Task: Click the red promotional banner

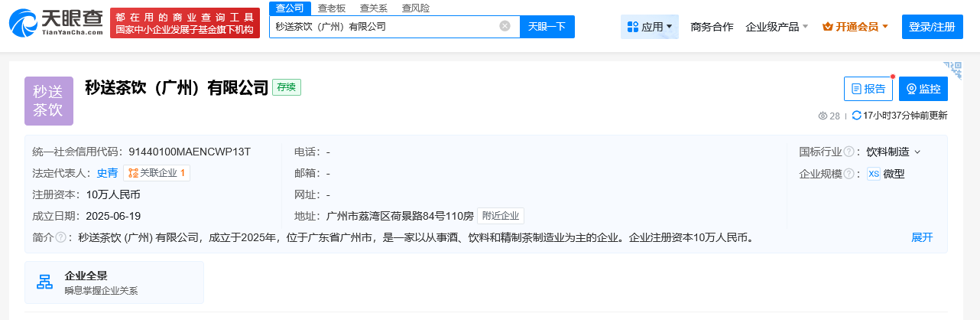Action: 185,23
